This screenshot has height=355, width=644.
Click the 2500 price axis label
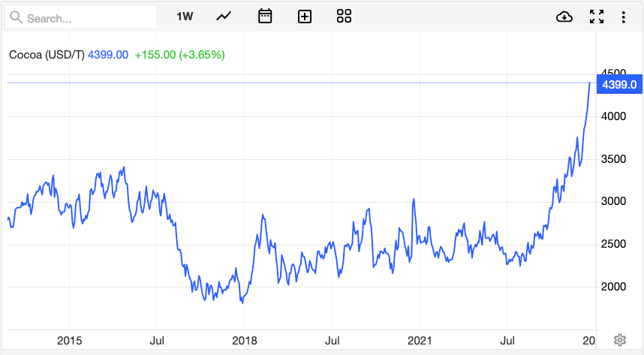(x=614, y=244)
